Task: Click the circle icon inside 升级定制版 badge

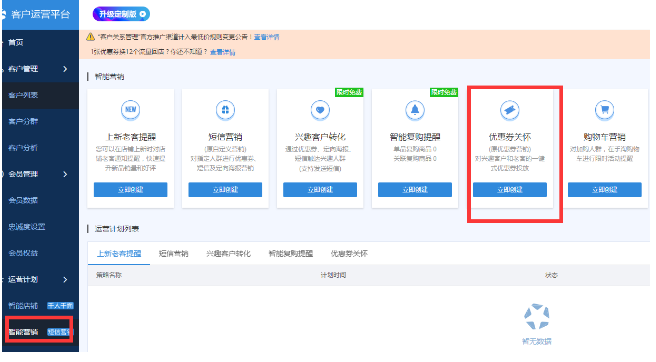Action: [143, 14]
